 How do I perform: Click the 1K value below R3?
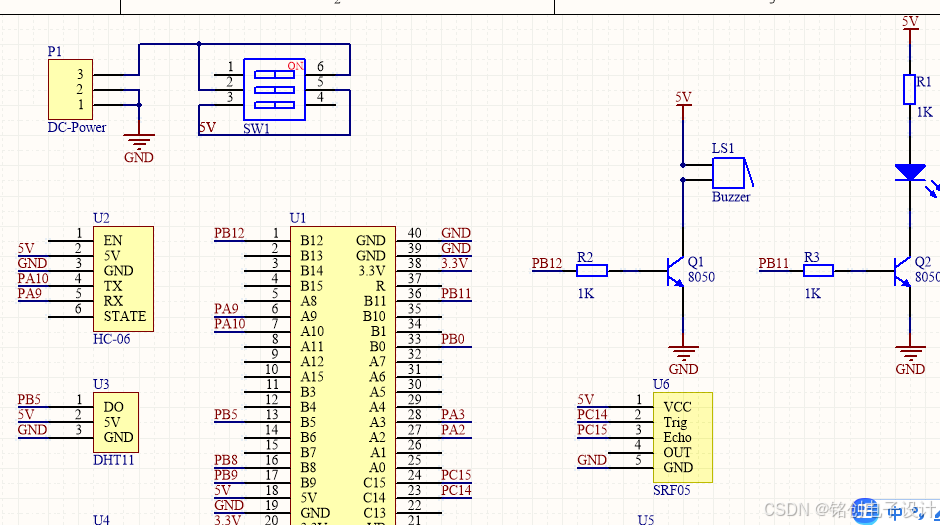point(812,294)
